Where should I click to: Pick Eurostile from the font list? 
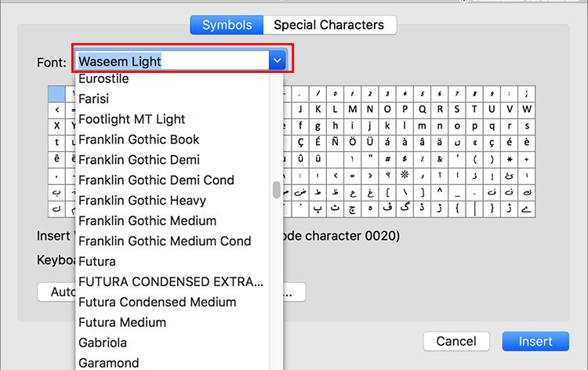103,78
